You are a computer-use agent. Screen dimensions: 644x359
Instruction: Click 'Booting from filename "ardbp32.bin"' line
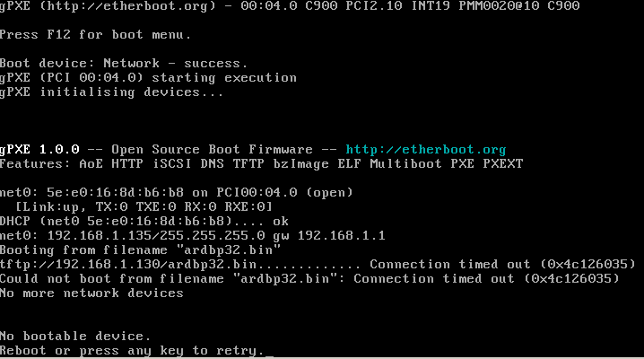click(x=141, y=250)
